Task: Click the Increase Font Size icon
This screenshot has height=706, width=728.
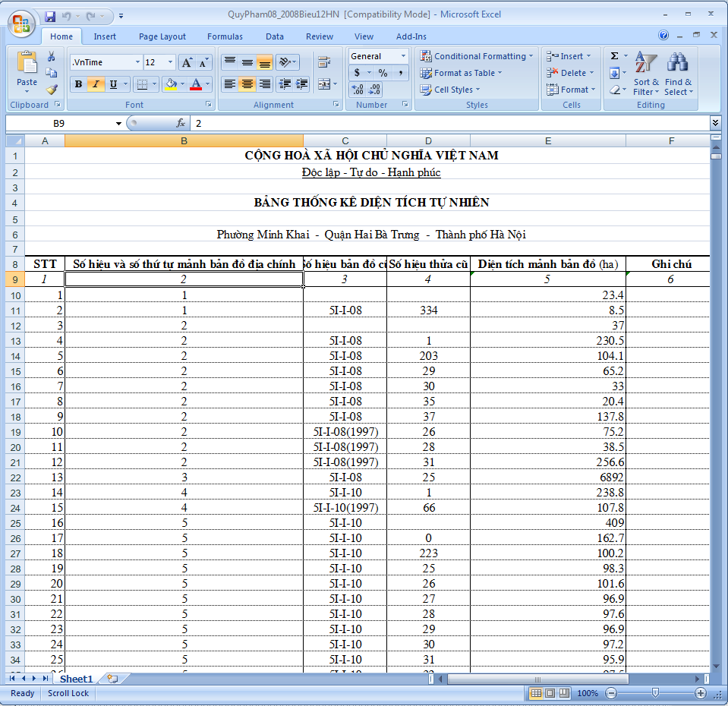Action: [x=187, y=62]
